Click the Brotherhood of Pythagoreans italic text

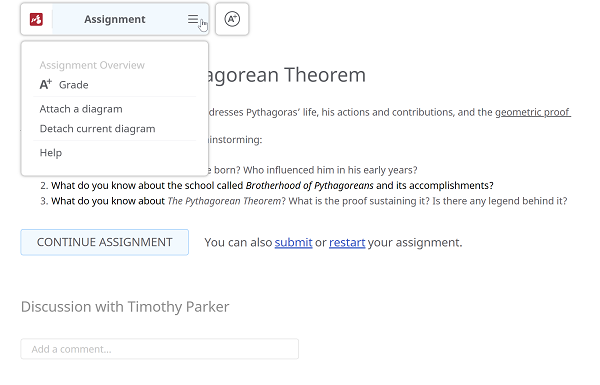pyautogui.click(x=310, y=186)
